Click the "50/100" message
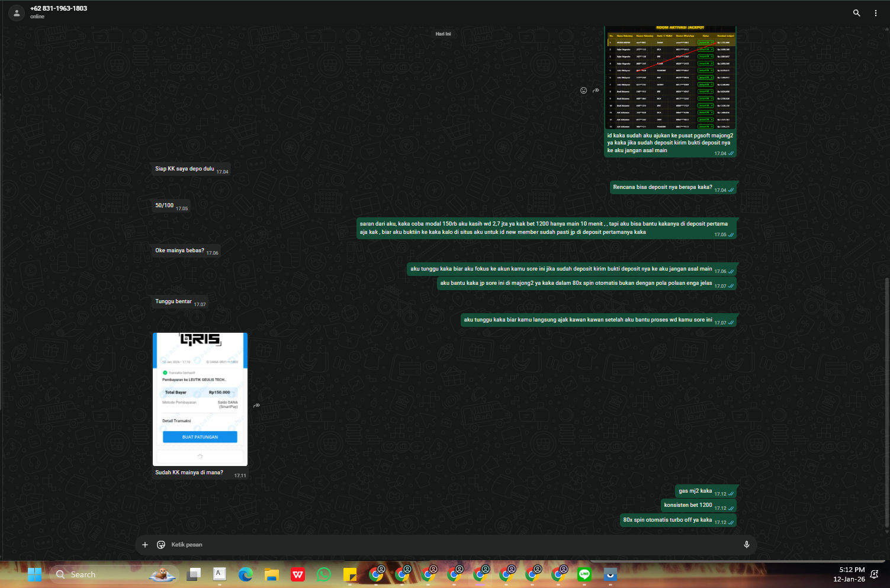Screen dimensions: 890x588 [x=172, y=205]
